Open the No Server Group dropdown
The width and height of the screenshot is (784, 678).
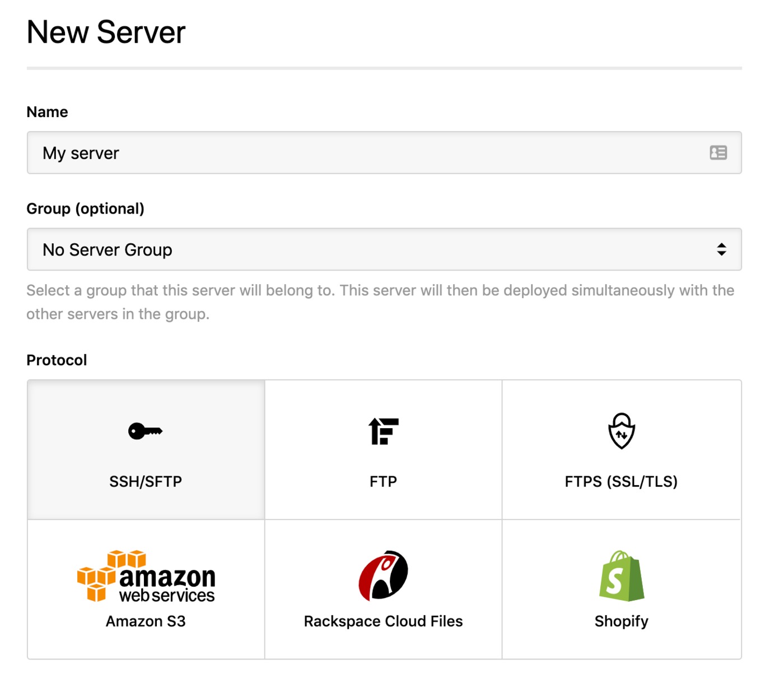(384, 249)
